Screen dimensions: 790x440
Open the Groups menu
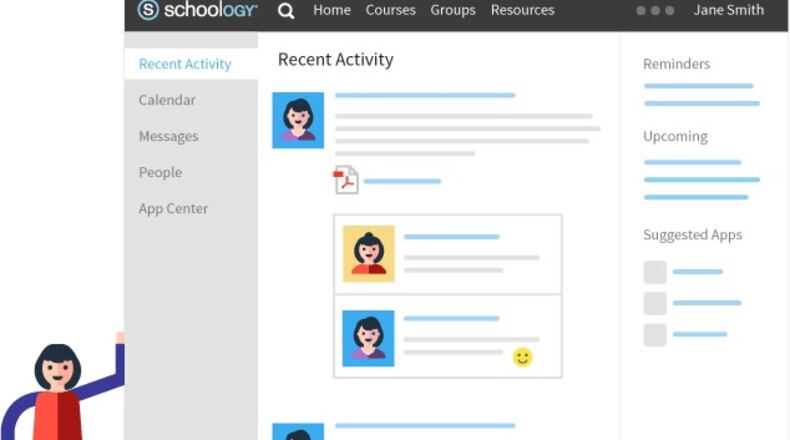coord(452,10)
